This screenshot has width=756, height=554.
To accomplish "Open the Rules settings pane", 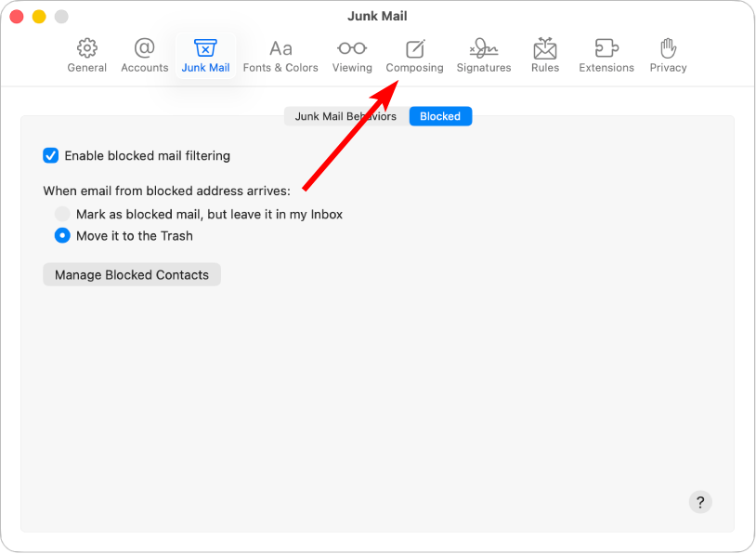I will coord(545,55).
